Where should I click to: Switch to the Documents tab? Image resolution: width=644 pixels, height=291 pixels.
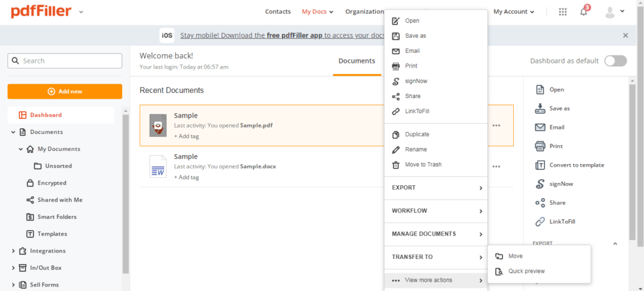click(x=357, y=61)
